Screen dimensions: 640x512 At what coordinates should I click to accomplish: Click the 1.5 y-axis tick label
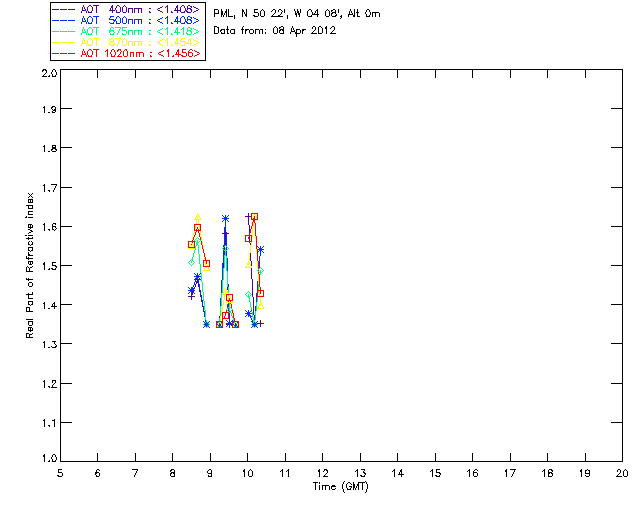[x=49, y=265]
